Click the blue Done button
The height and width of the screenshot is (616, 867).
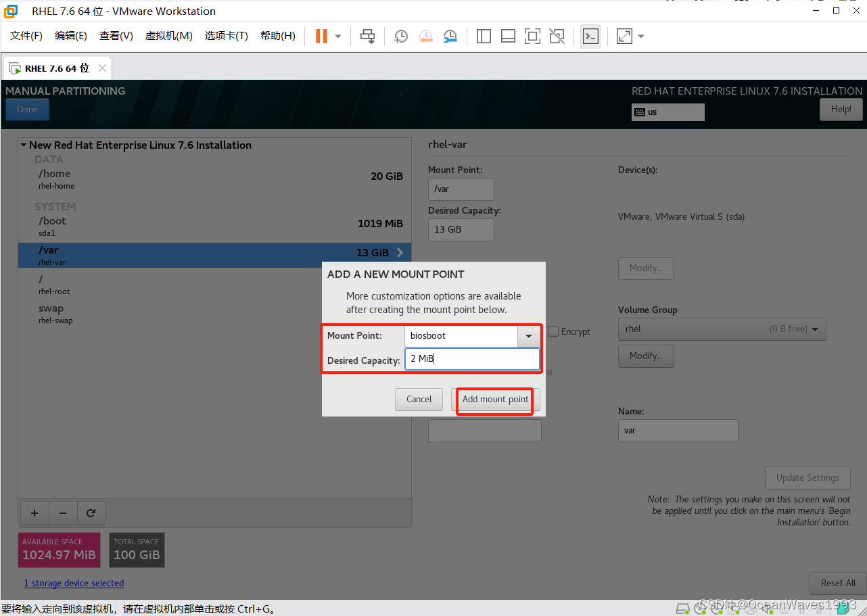pos(27,110)
